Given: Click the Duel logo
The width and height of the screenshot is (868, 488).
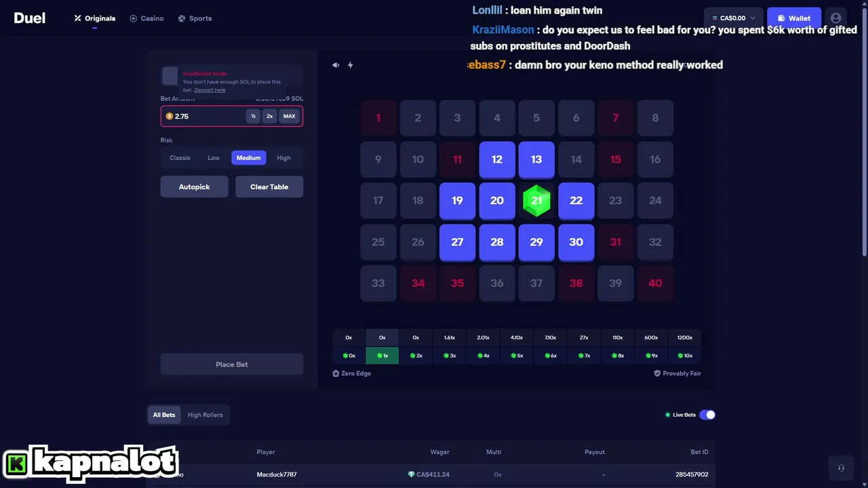Looking at the screenshot, I should pos(29,18).
